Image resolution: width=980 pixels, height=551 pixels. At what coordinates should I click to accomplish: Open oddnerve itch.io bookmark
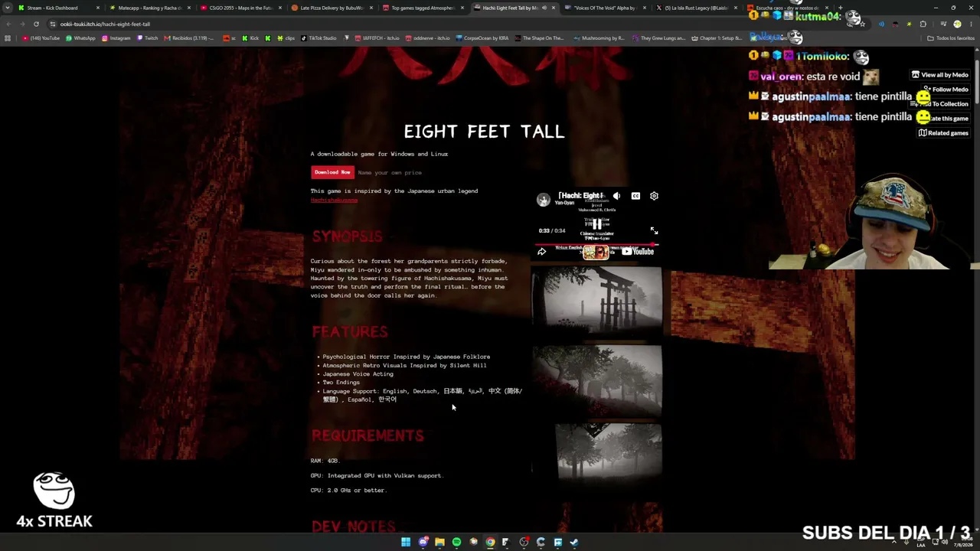tap(429, 38)
